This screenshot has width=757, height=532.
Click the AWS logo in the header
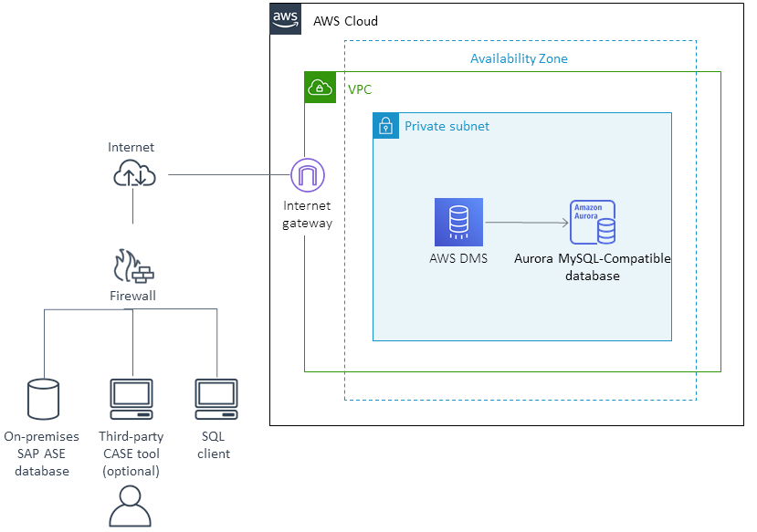[x=285, y=18]
